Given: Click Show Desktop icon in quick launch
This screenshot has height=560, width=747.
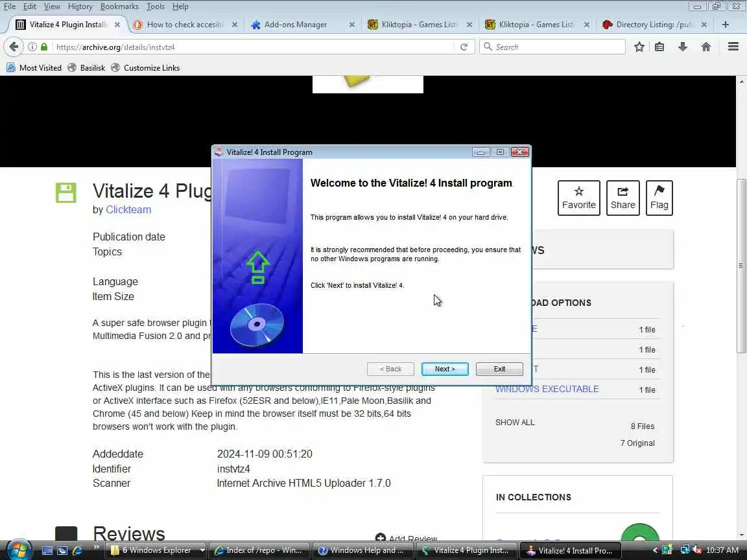Looking at the screenshot, I should 47,550.
